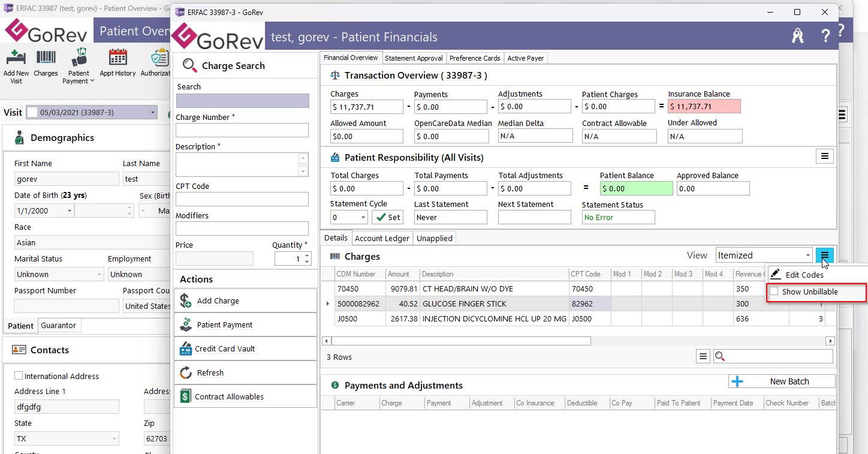Click the 82962 CPT code cell
The image size is (868, 454).
(x=589, y=303)
